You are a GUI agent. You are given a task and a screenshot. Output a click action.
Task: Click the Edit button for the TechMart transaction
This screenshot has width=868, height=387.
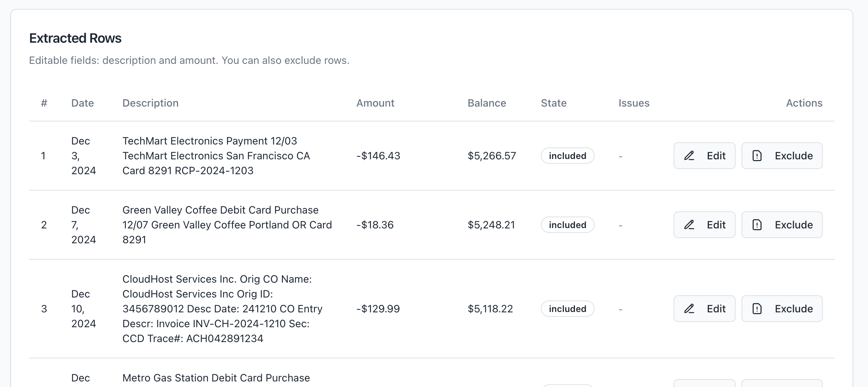[x=704, y=156]
